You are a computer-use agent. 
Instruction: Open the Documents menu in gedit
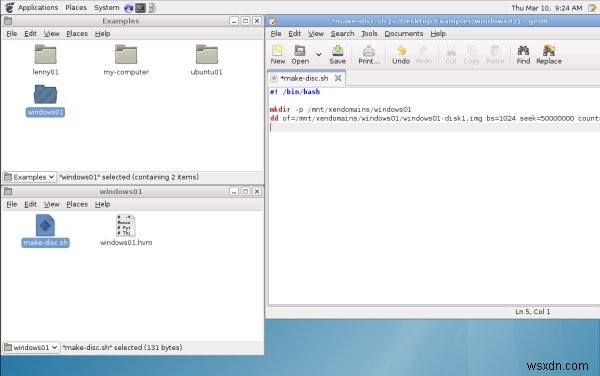tap(404, 34)
